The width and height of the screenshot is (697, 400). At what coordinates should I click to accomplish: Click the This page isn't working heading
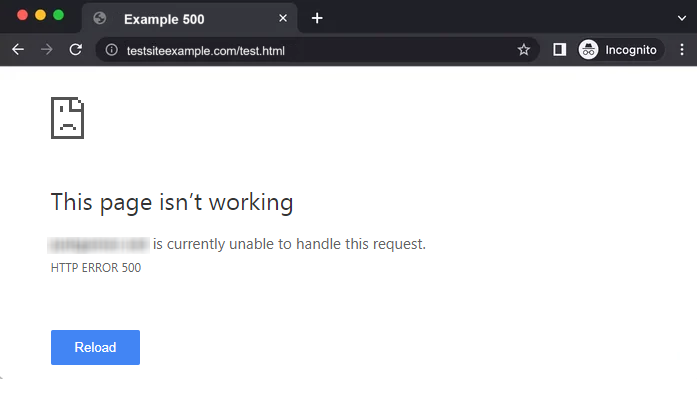coord(172,203)
